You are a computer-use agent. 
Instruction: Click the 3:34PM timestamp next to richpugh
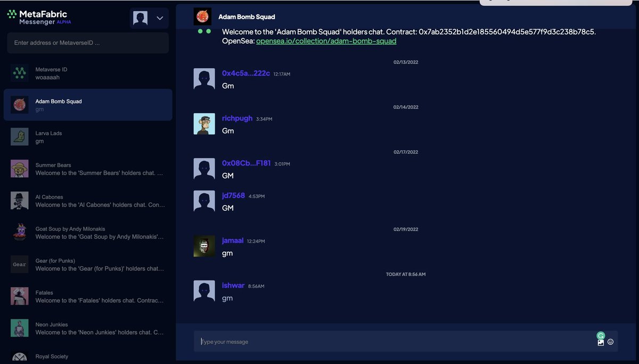(x=264, y=119)
